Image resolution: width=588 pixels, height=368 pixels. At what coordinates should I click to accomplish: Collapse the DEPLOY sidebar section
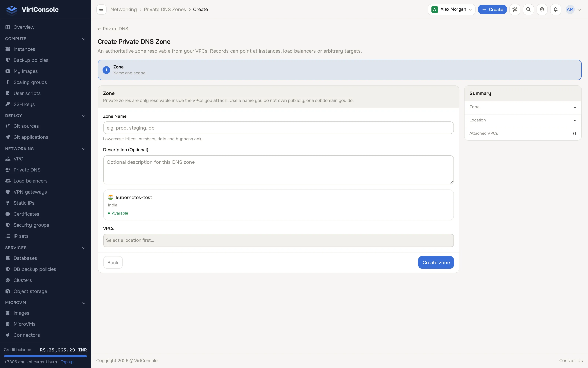[x=45, y=116]
